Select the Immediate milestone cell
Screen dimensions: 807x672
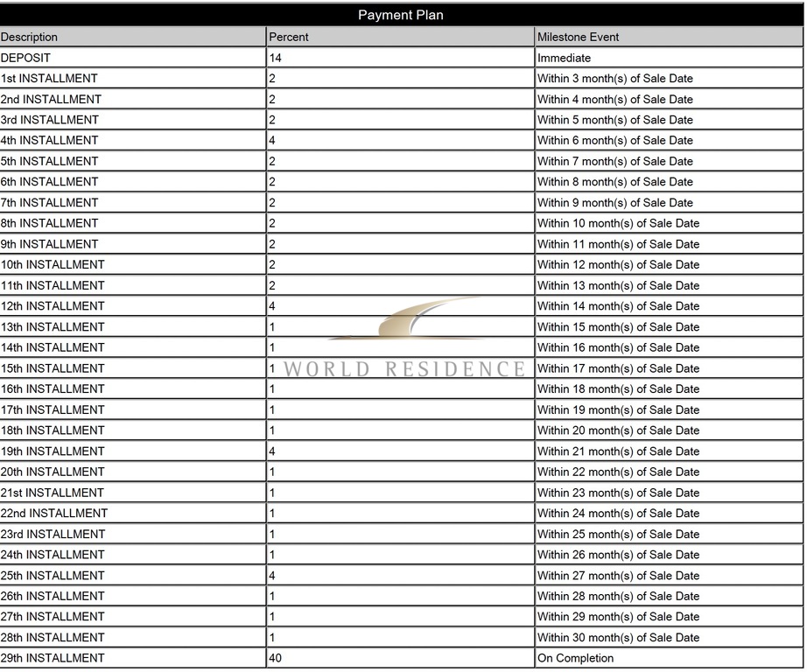(x=565, y=58)
